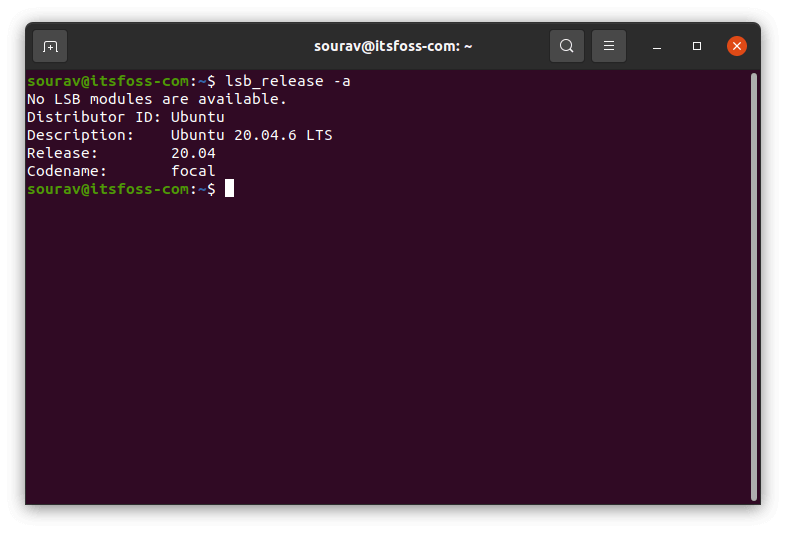Click the codename 'focal'
The width and height of the screenshot is (786, 533).
(x=193, y=171)
